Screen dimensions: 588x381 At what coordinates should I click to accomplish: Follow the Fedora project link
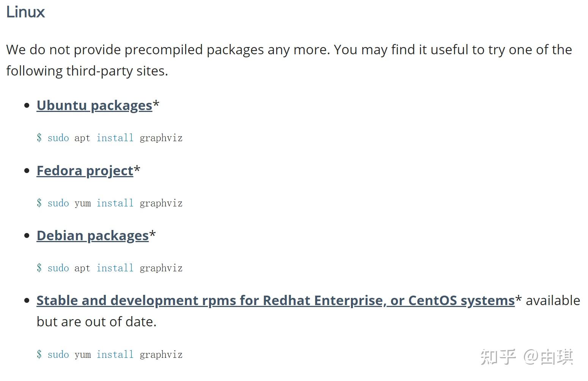click(85, 171)
